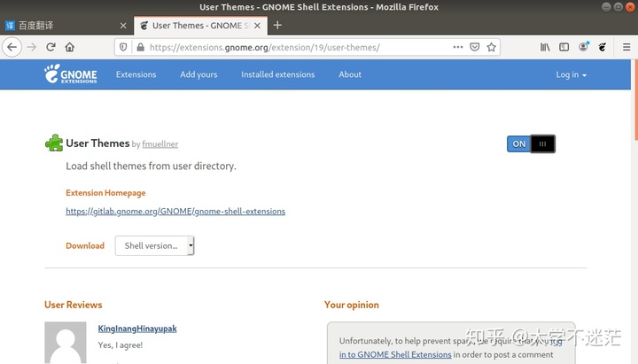Click the forward navigation arrow
Screen dimensions: 638x364
coord(31,47)
